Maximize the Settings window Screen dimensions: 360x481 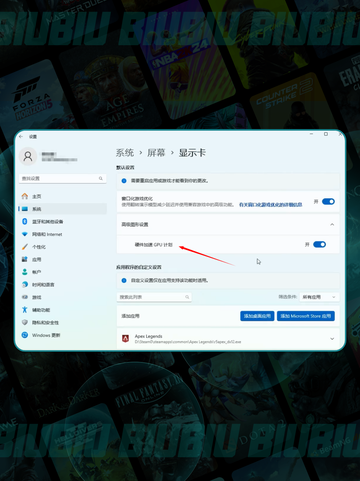[326, 134]
